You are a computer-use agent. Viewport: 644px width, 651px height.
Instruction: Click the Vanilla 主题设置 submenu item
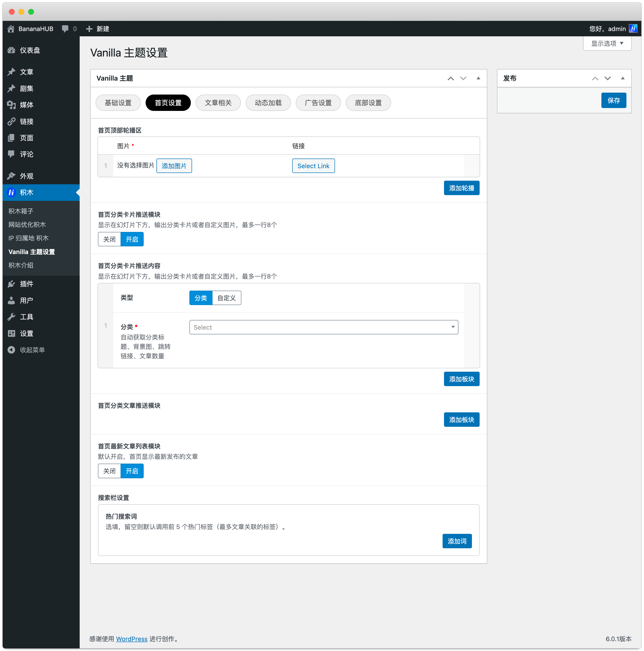(x=32, y=252)
